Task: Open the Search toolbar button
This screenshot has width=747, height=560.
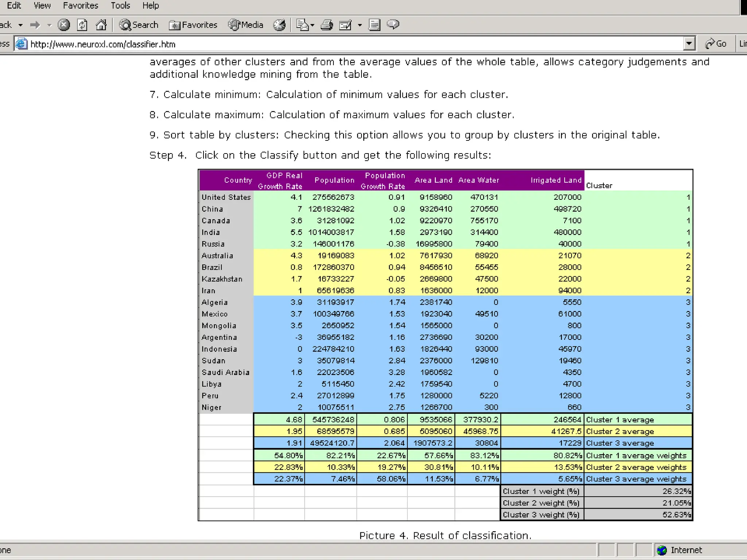Action: [x=139, y=25]
